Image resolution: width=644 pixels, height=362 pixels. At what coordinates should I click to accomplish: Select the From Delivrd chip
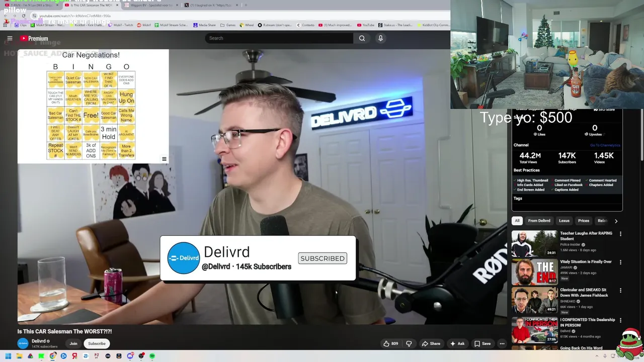pyautogui.click(x=539, y=221)
